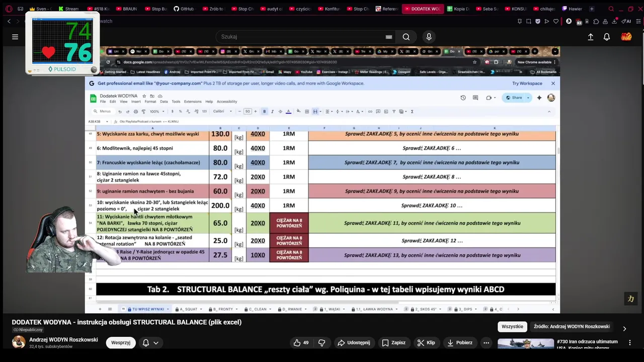The image size is (644, 362).
Task: Click the search magnifier button
Action: point(406,37)
